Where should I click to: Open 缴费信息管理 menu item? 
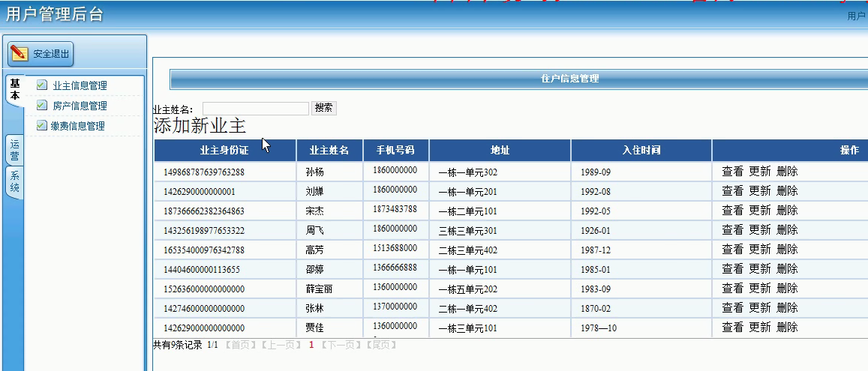(x=77, y=126)
